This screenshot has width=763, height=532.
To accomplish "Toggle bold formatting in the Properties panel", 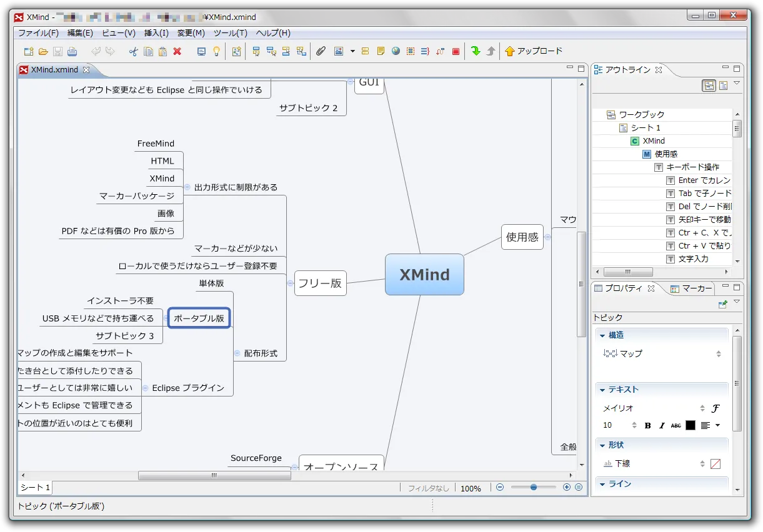I will coord(648,425).
